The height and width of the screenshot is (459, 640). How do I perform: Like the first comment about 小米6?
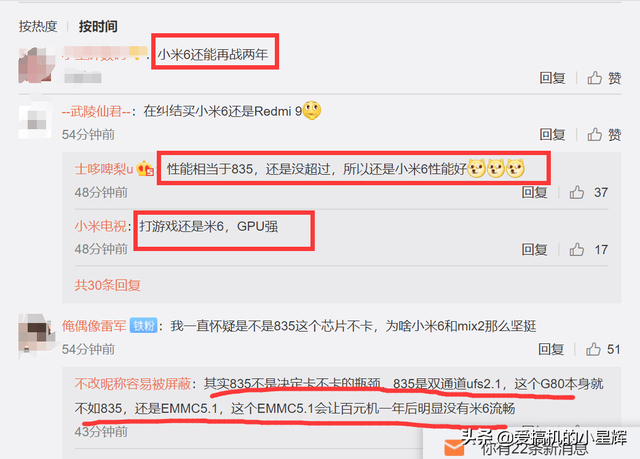[604, 78]
